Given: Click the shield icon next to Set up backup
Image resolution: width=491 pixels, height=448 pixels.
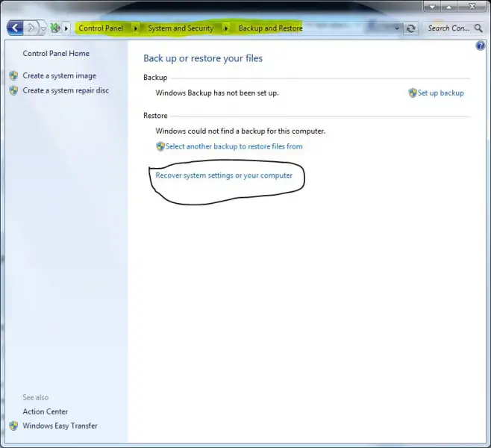Looking at the screenshot, I should tap(413, 93).
